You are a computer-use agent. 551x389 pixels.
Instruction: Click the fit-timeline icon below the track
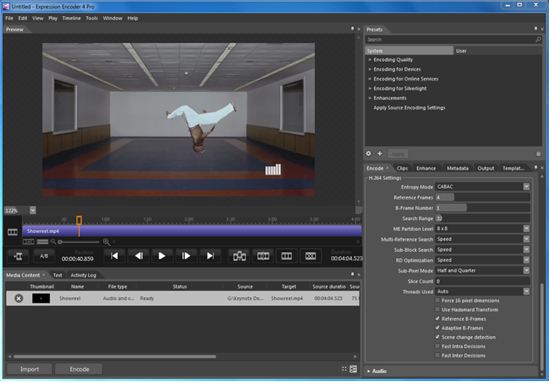(28, 242)
